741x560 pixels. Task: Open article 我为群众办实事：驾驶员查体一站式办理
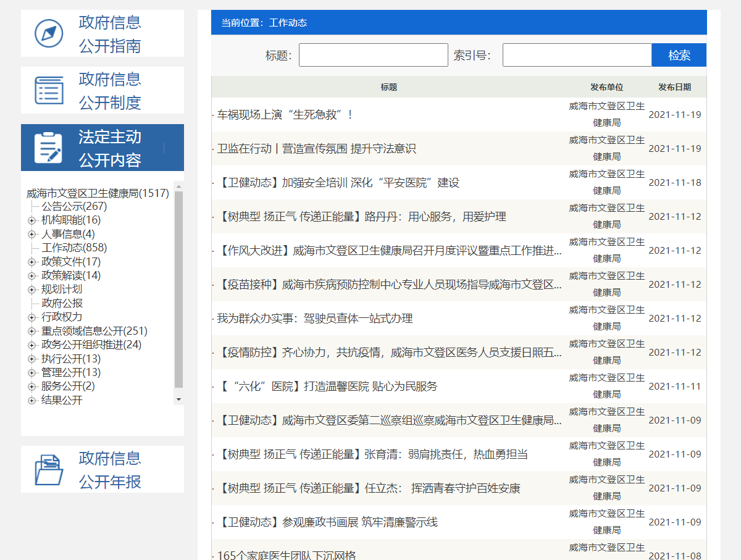[315, 319]
